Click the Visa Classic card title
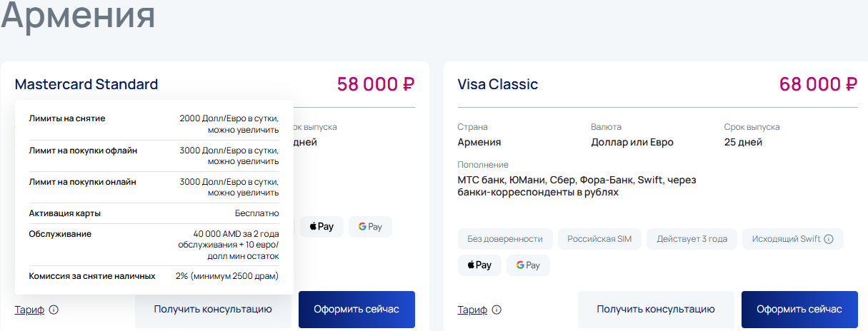Image resolution: width=868 pixels, height=331 pixels. pos(498,84)
